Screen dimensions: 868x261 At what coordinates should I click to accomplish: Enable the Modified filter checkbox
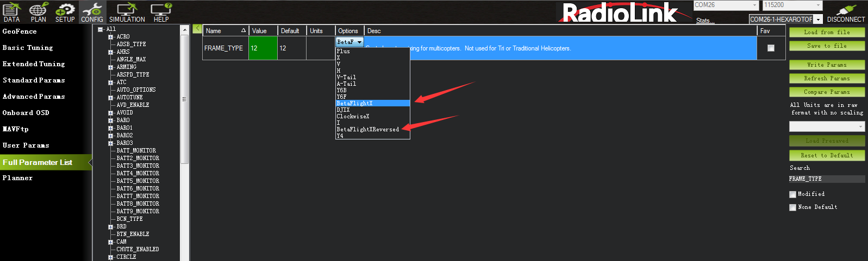click(792, 194)
